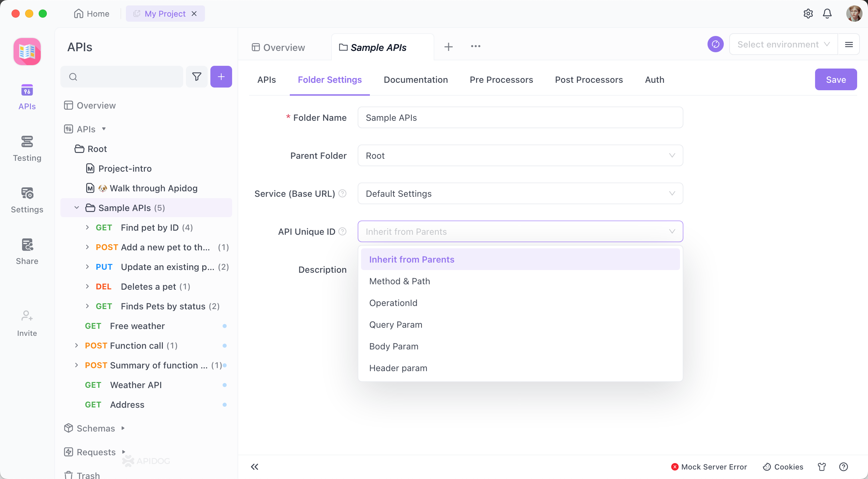Switch to the Pre Processors tab

coord(501,80)
